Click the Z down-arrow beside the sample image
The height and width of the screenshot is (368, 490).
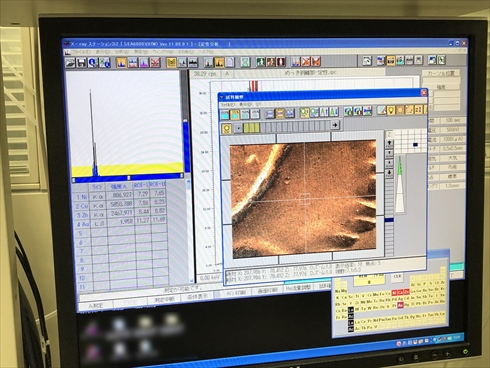coord(389,173)
